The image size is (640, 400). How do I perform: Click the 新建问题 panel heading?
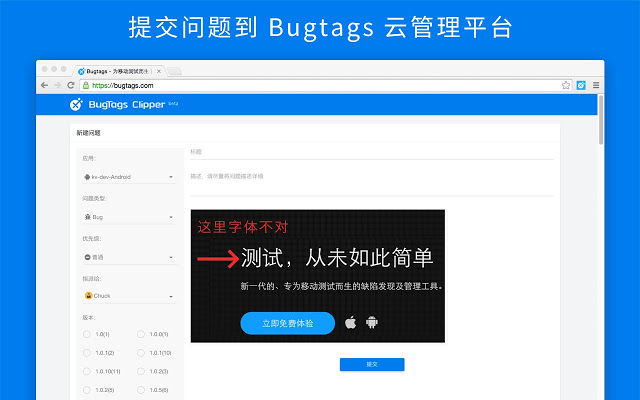point(89,133)
